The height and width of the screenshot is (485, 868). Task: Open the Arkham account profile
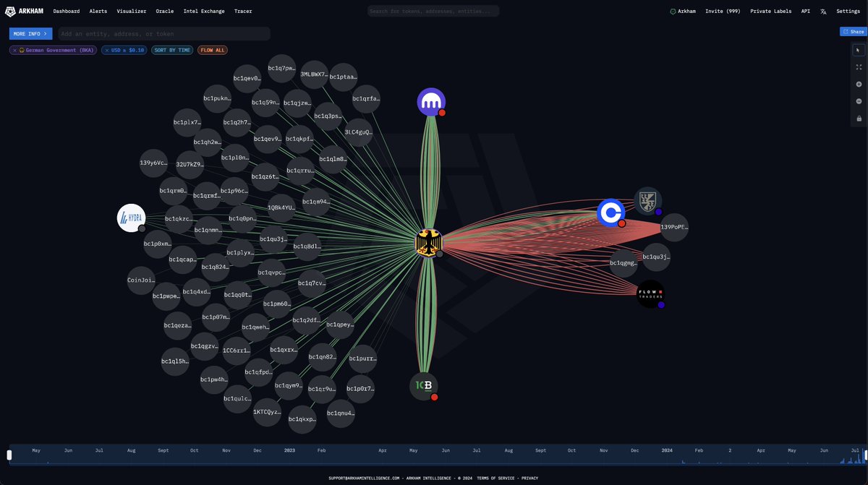[x=683, y=12]
